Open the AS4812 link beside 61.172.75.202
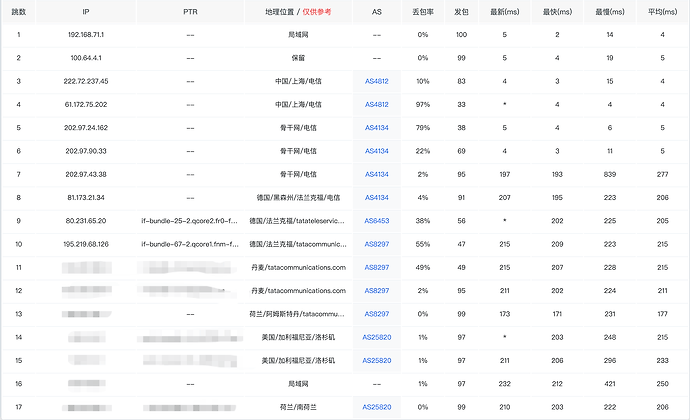The width and height of the screenshot is (690, 420). coord(377,104)
